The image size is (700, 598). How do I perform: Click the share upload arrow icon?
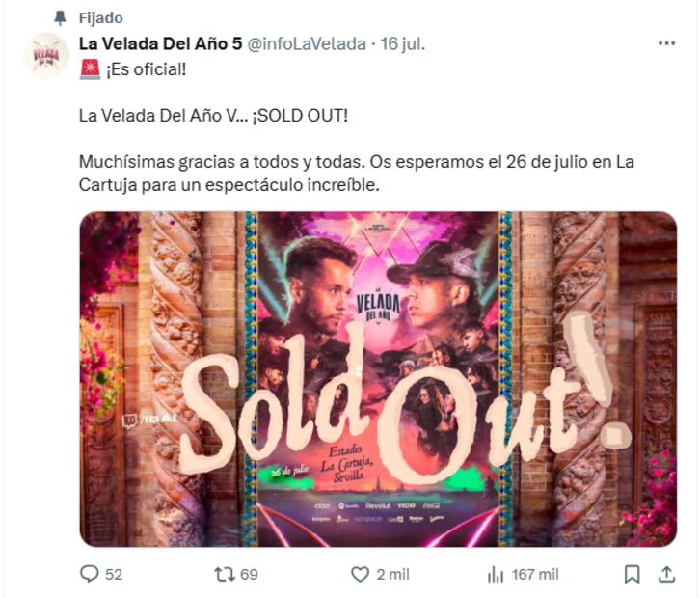pos(665,574)
